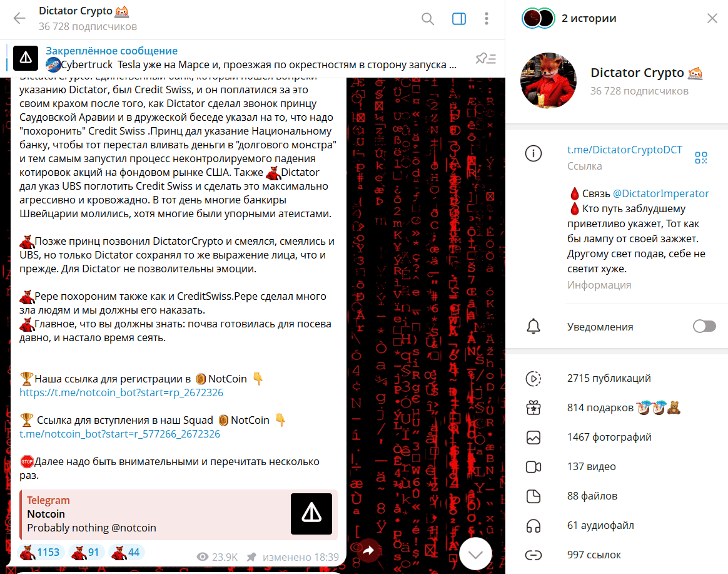Add the 1153 fox reaction

coord(41,552)
